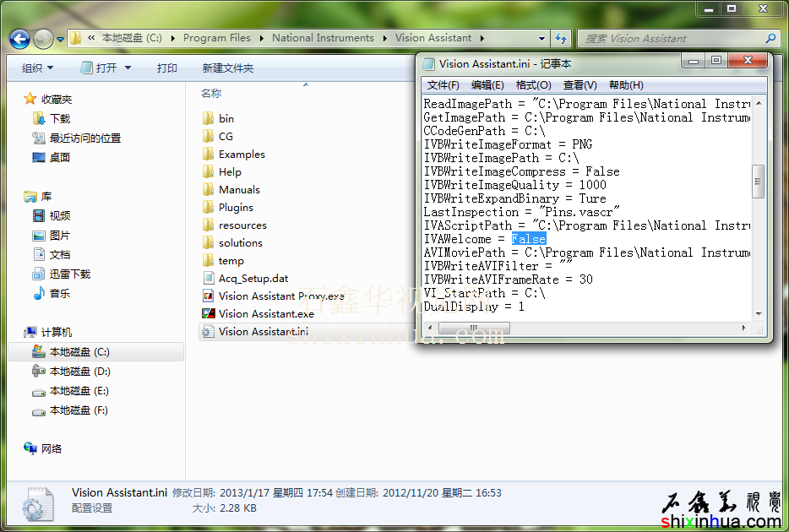The height and width of the screenshot is (532, 789).
Task: Select the Manuals folder icon
Action: tap(208, 189)
